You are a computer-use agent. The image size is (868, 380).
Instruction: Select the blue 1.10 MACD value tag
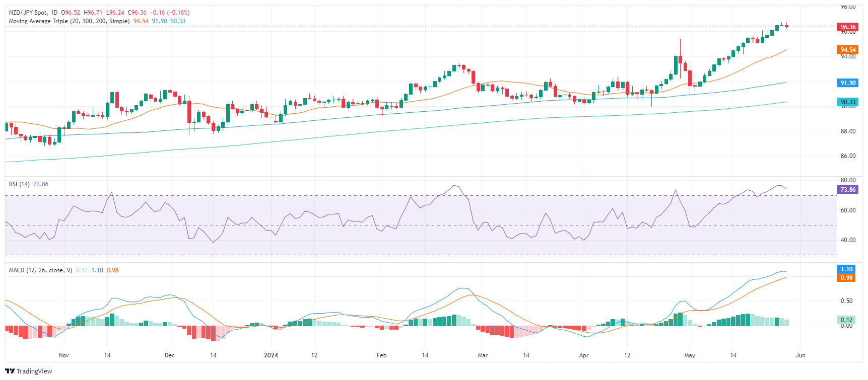click(847, 269)
